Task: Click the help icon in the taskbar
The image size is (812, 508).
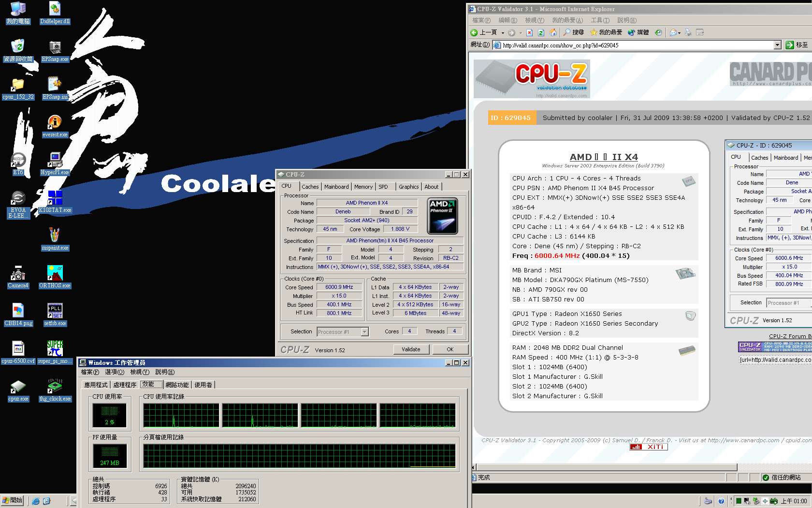Action: point(721,501)
